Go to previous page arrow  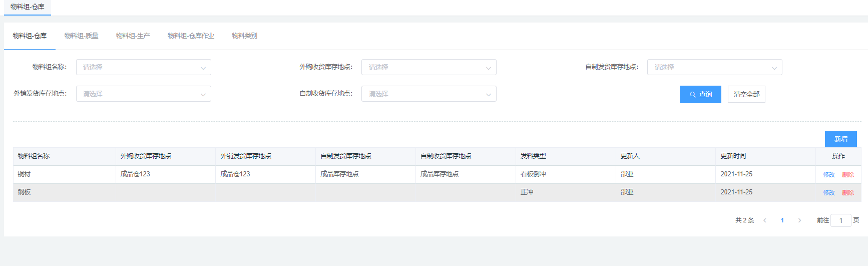764,220
